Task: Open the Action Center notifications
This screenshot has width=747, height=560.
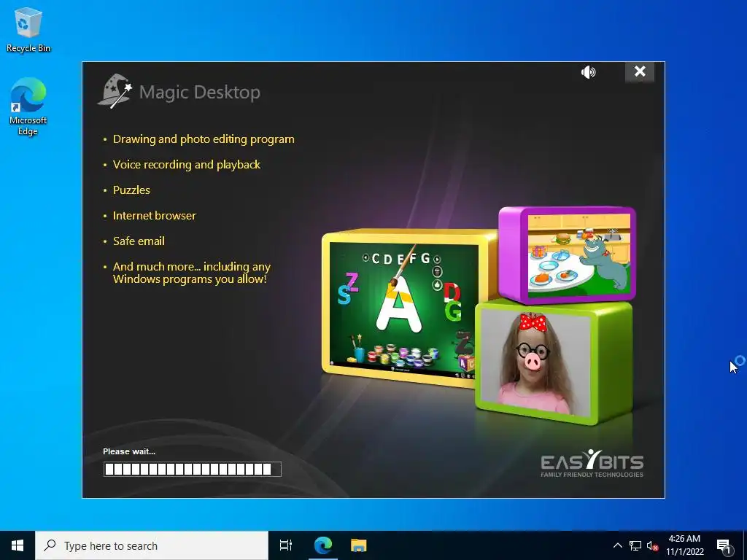Action: (724, 545)
